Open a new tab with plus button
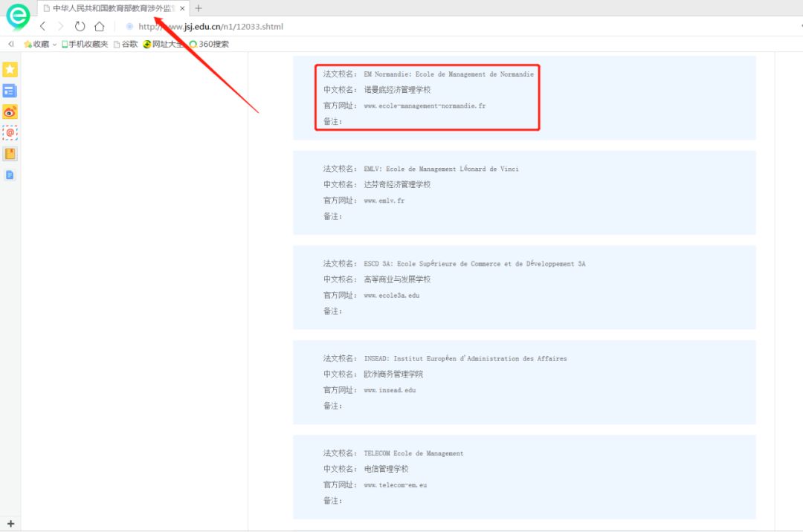803x532 pixels. click(x=199, y=8)
